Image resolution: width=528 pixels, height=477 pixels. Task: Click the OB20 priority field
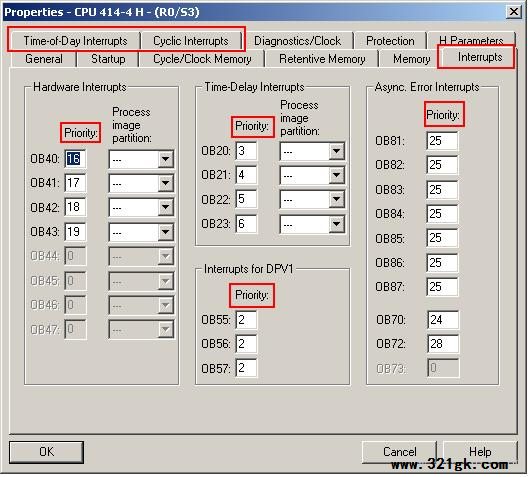tap(246, 151)
